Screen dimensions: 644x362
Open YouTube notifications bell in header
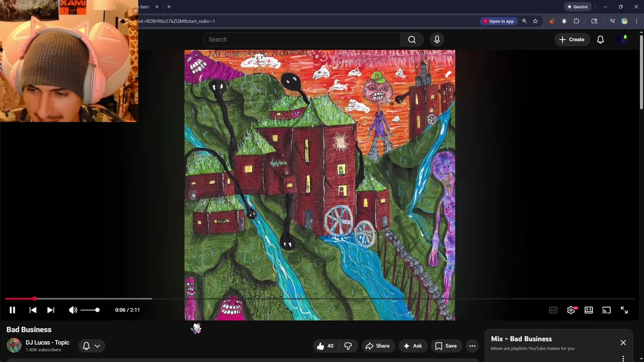[x=600, y=39]
